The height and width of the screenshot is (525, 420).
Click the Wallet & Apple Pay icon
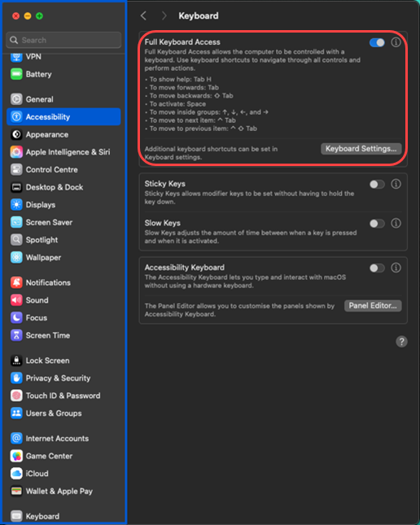pos(16,491)
